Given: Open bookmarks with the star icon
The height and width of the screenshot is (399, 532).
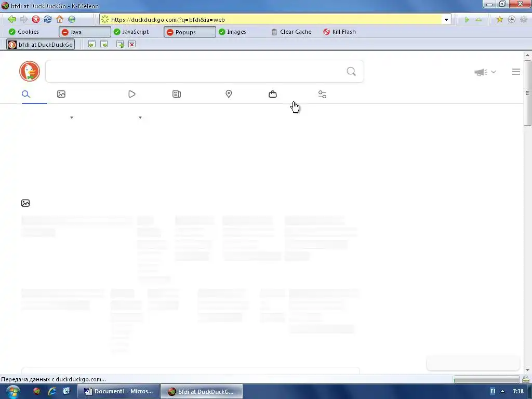Looking at the screenshot, I should 499,20.
